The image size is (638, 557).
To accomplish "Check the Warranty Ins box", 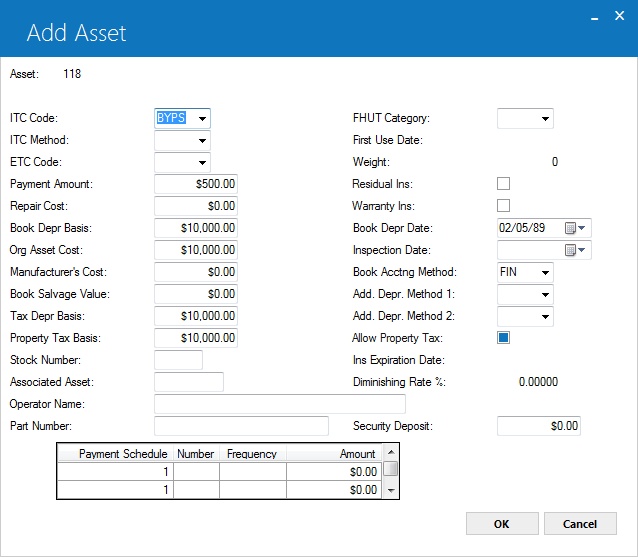I will [x=503, y=206].
